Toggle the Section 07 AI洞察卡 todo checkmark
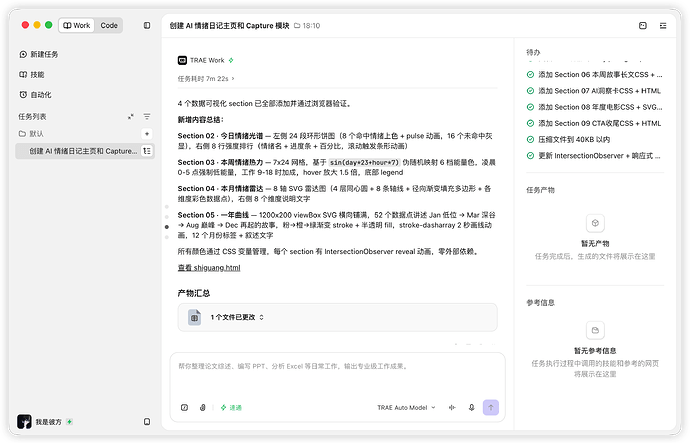690x443 pixels. [530, 91]
